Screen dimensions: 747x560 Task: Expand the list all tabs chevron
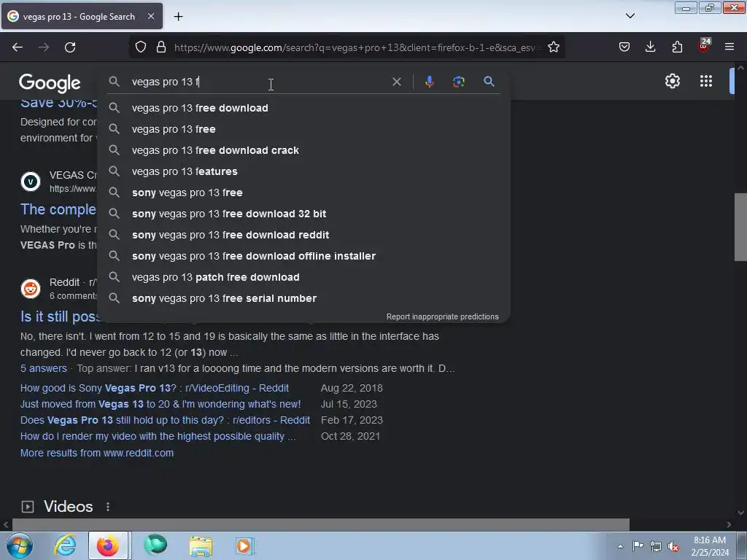pyautogui.click(x=630, y=16)
